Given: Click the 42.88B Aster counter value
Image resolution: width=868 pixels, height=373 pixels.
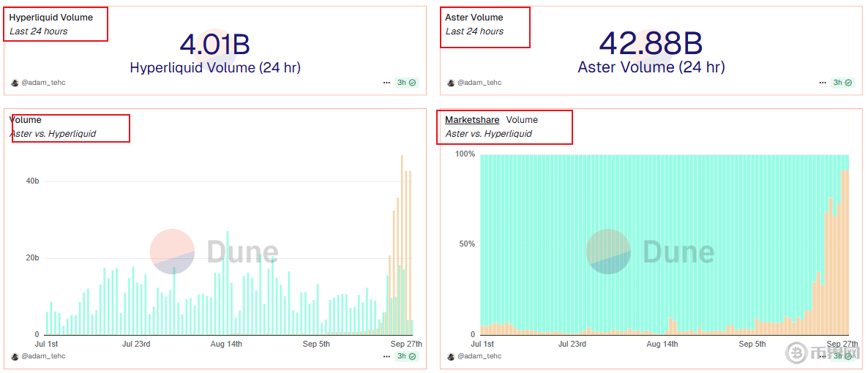Looking at the screenshot, I should click(651, 44).
